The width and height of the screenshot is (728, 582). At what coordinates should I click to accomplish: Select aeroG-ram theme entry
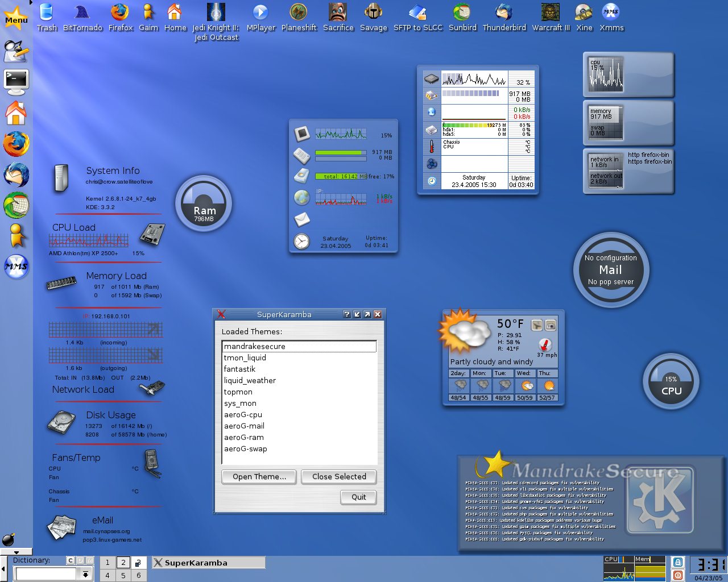299,437
